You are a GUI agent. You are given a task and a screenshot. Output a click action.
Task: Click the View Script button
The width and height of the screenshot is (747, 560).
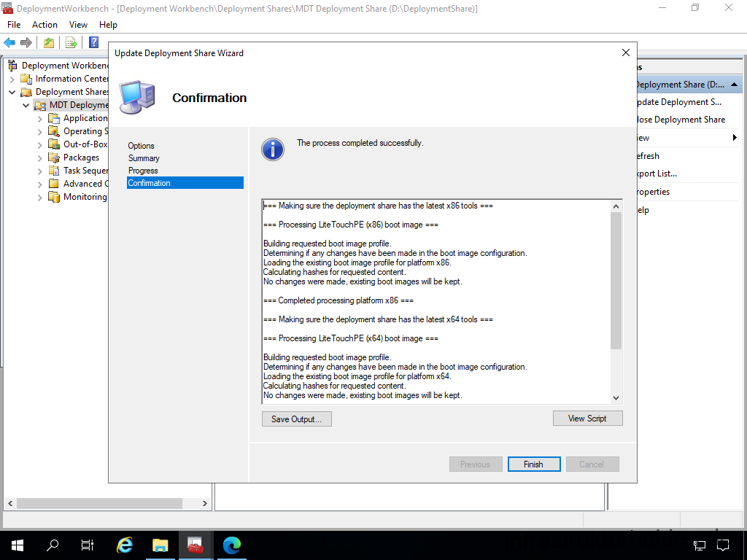587,419
